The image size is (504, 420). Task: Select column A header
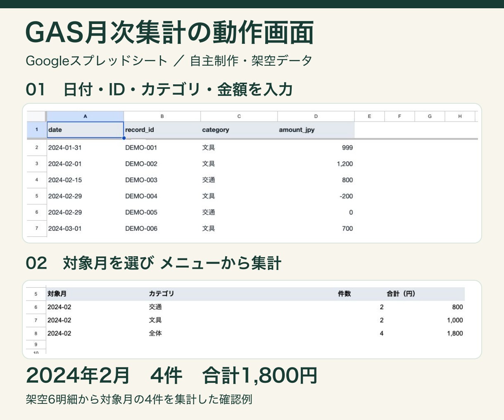pos(85,116)
